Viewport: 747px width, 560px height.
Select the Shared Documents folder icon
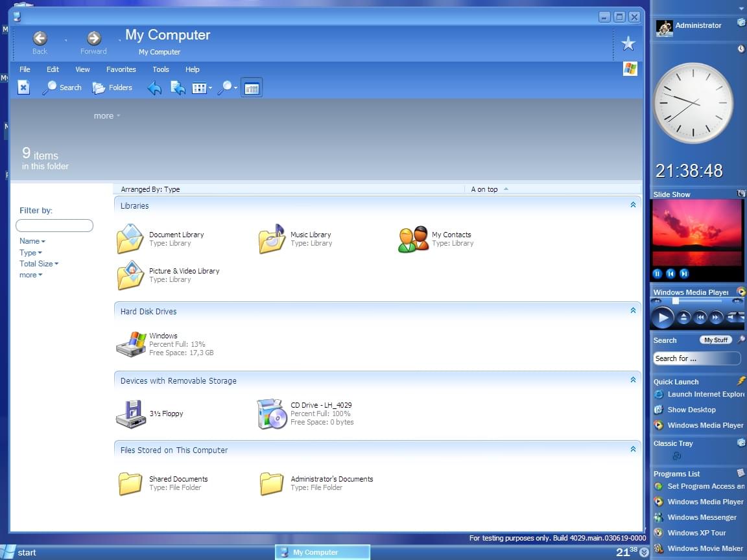point(130,484)
